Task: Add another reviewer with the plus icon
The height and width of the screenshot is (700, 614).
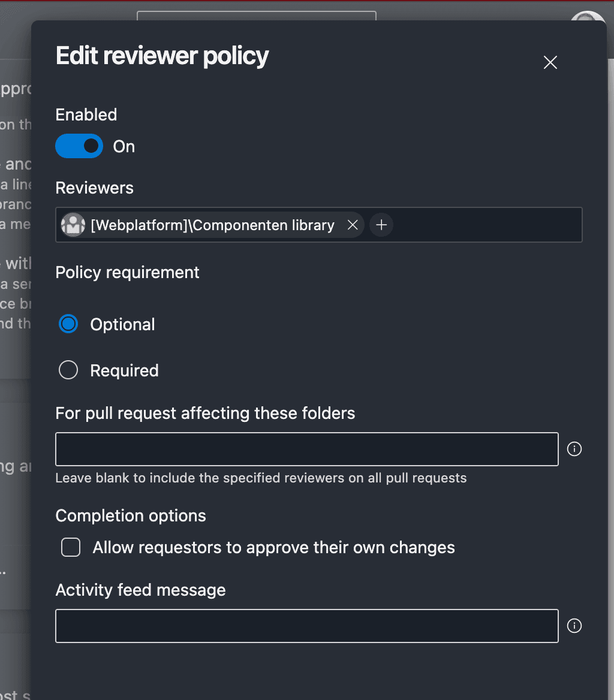Action: pos(381,225)
